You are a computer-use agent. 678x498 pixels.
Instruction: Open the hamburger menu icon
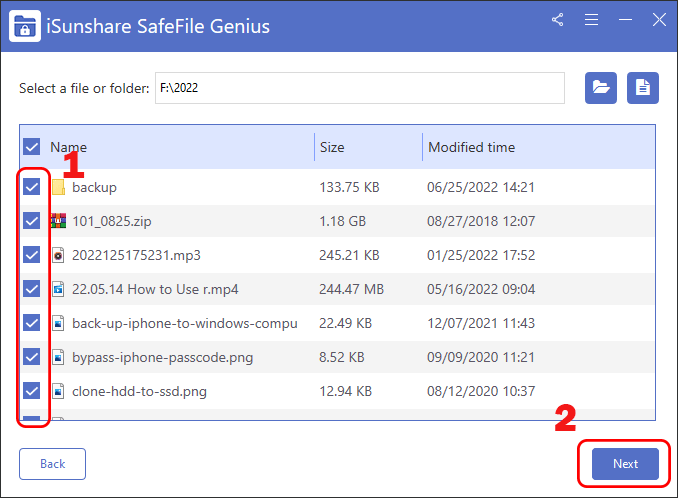tap(591, 19)
